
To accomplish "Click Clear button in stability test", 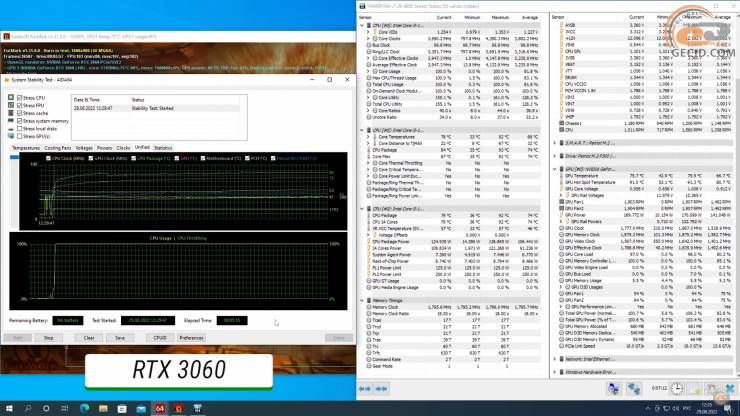I will (x=89, y=338).
